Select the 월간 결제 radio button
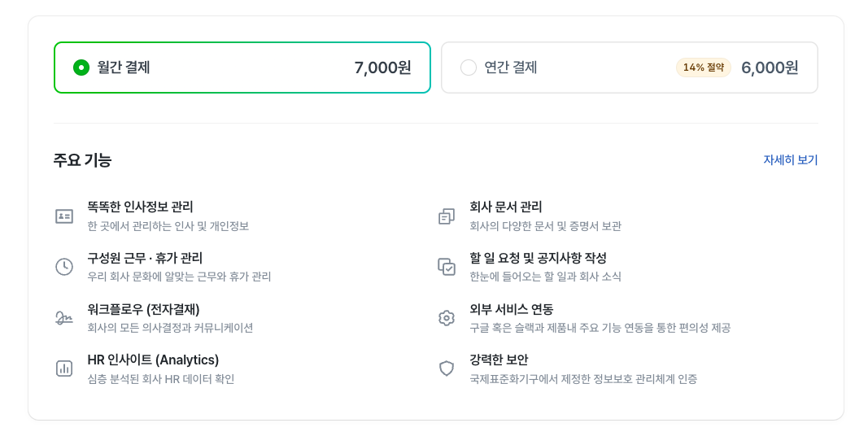Screen dimensions: 868x436 [x=81, y=68]
